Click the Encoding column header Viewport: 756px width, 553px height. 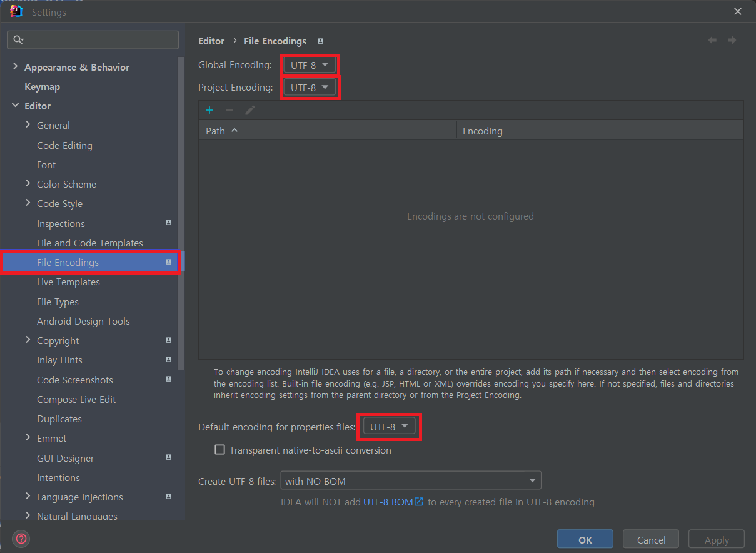pos(600,131)
